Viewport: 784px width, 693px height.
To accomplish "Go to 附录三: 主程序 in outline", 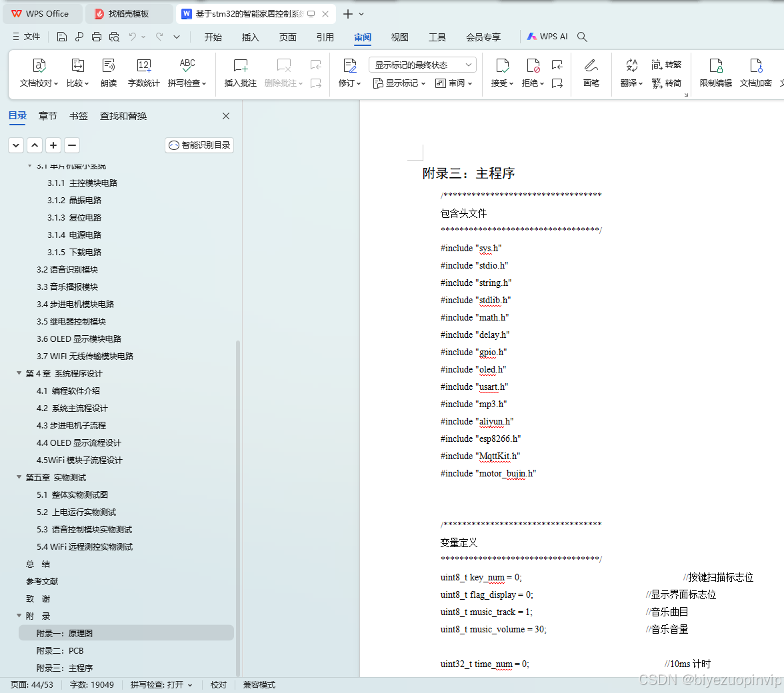I will point(65,668).
